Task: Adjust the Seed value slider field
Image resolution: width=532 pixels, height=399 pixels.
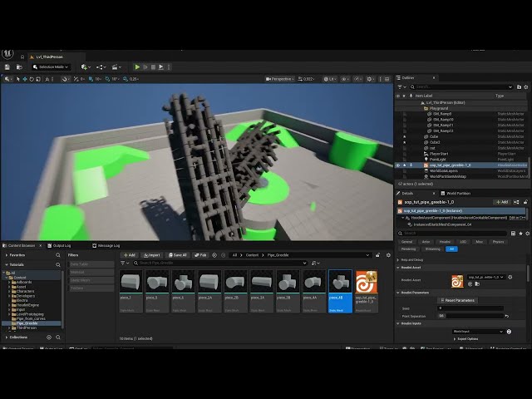Action: [x=470, y=308]
